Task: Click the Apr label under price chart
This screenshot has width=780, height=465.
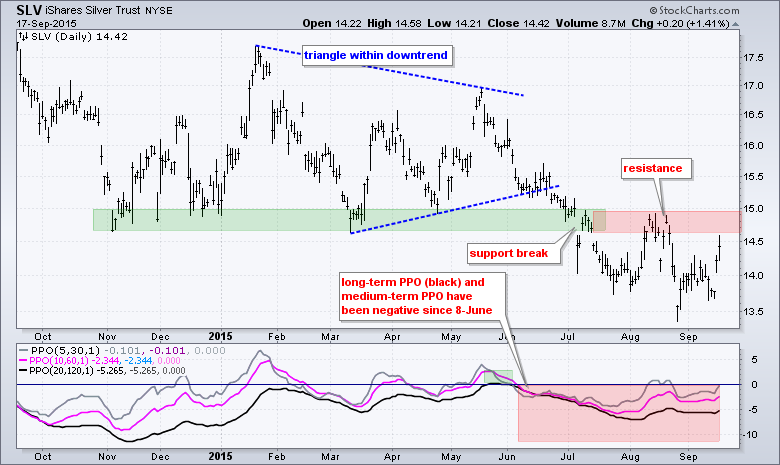Action: click(x=392, y=337)
